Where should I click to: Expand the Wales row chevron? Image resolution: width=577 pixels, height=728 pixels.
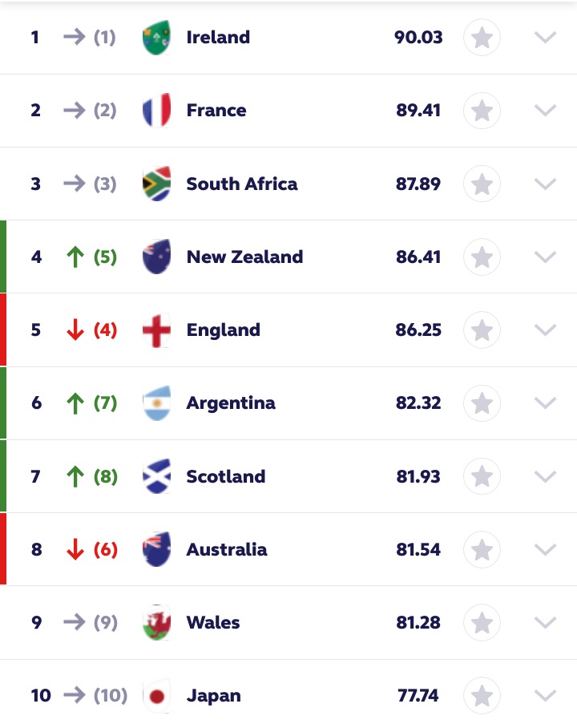click(x=545, y=623)
